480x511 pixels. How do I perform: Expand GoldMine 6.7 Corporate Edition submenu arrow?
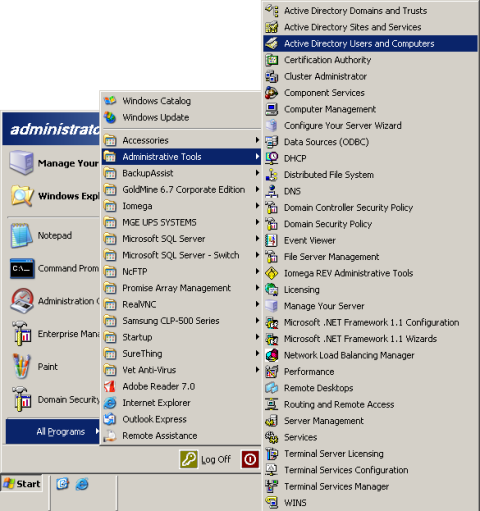[257, 189]
